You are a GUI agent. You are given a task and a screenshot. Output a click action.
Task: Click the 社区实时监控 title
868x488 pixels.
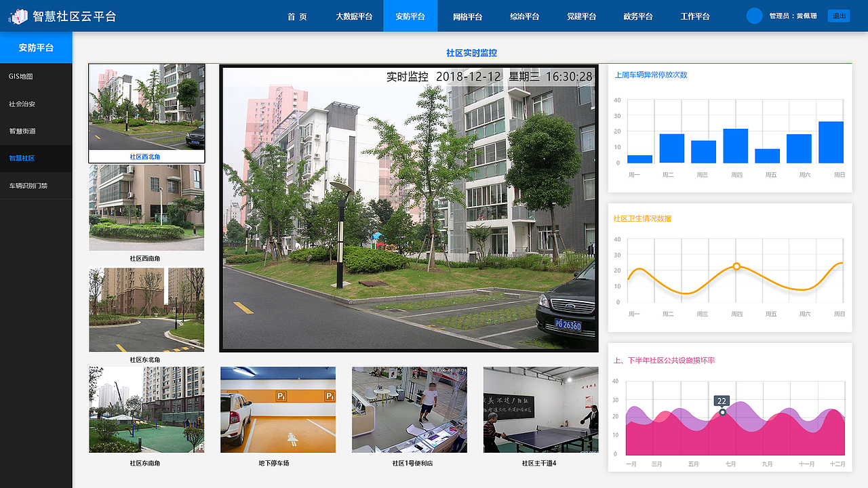pyautogui.click(x=471, y=53)
